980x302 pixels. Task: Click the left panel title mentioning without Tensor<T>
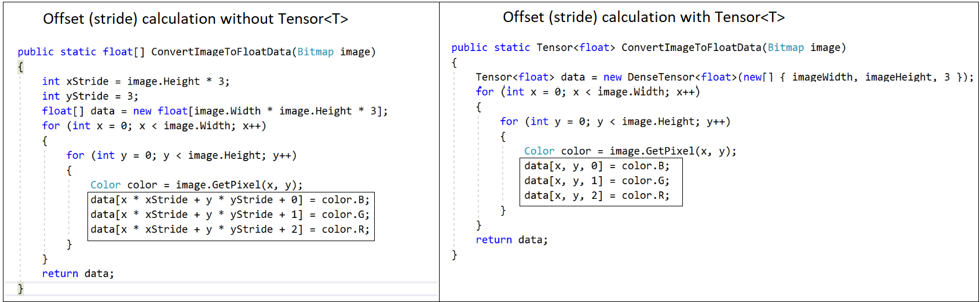click(x=196, y=19)
